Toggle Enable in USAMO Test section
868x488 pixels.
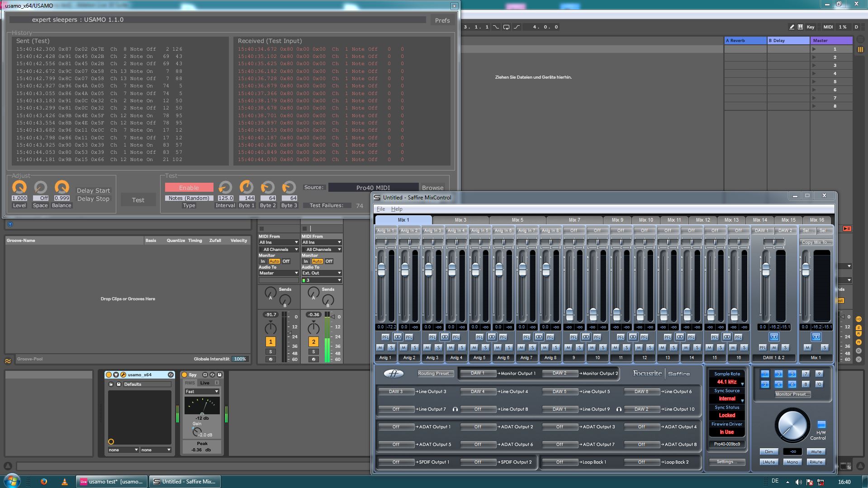tap(189, 188)
